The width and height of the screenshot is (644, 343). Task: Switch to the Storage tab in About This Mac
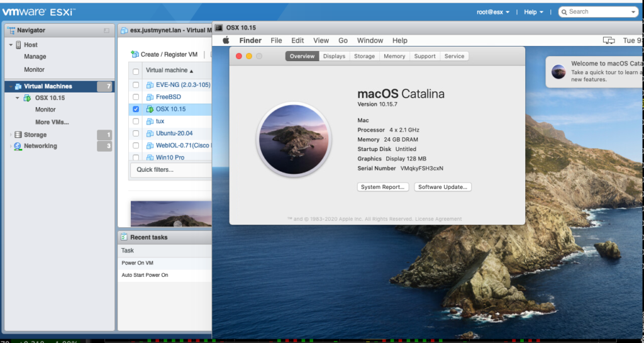point(364,56)
